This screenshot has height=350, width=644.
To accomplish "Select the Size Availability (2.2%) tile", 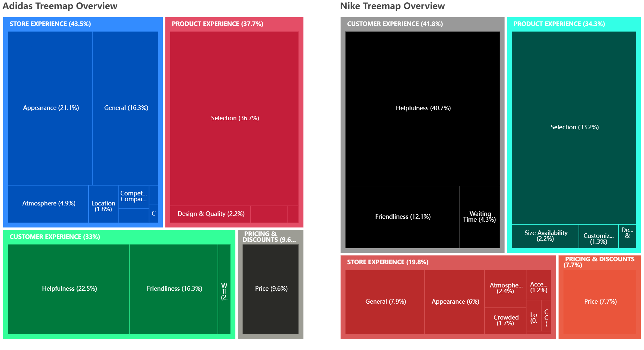I will click(545, 236).
